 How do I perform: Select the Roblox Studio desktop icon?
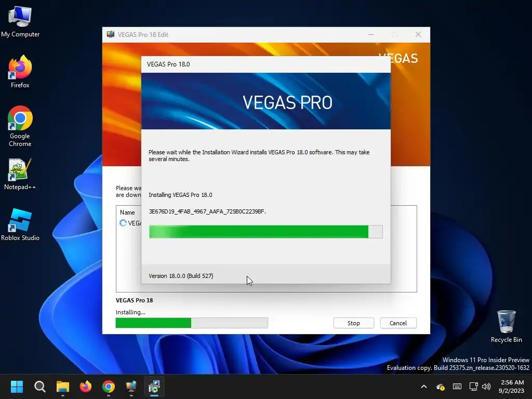(20, 224)
